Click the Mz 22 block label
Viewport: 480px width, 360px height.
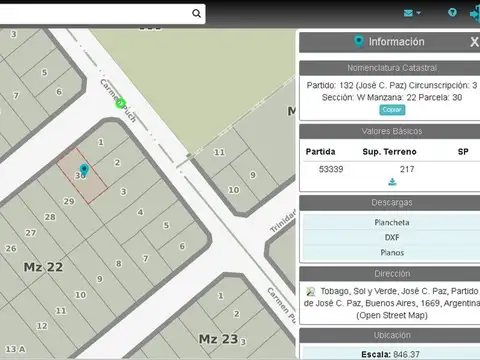[43, 267]
